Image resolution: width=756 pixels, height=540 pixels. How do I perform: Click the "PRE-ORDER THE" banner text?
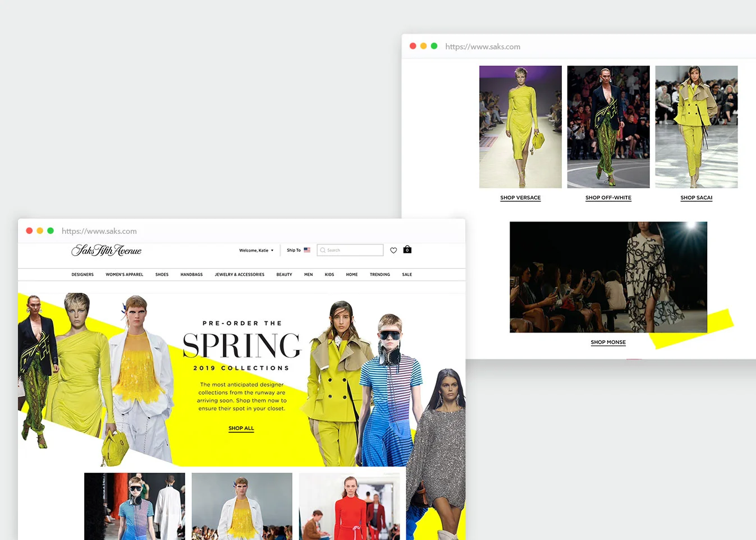242,324
